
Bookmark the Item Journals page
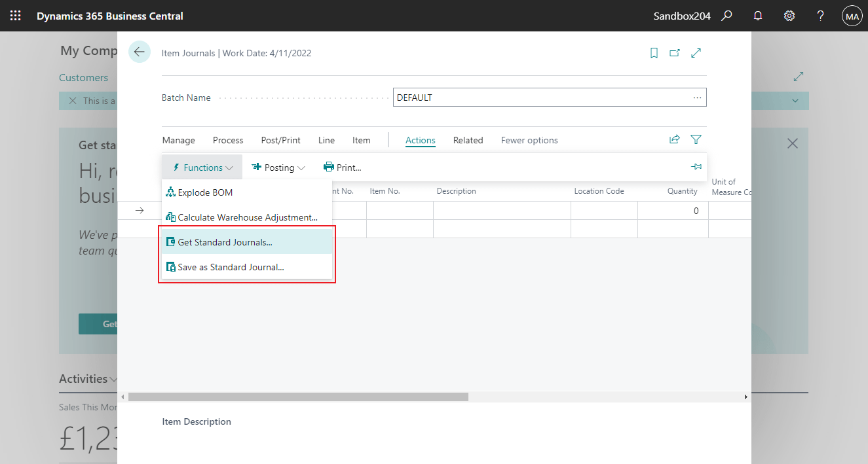coord(653,52)
